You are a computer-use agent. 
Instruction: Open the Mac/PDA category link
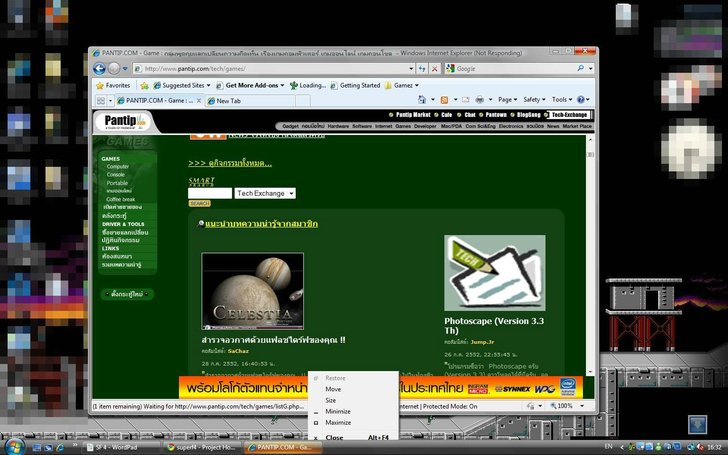(x=451, y=126)
